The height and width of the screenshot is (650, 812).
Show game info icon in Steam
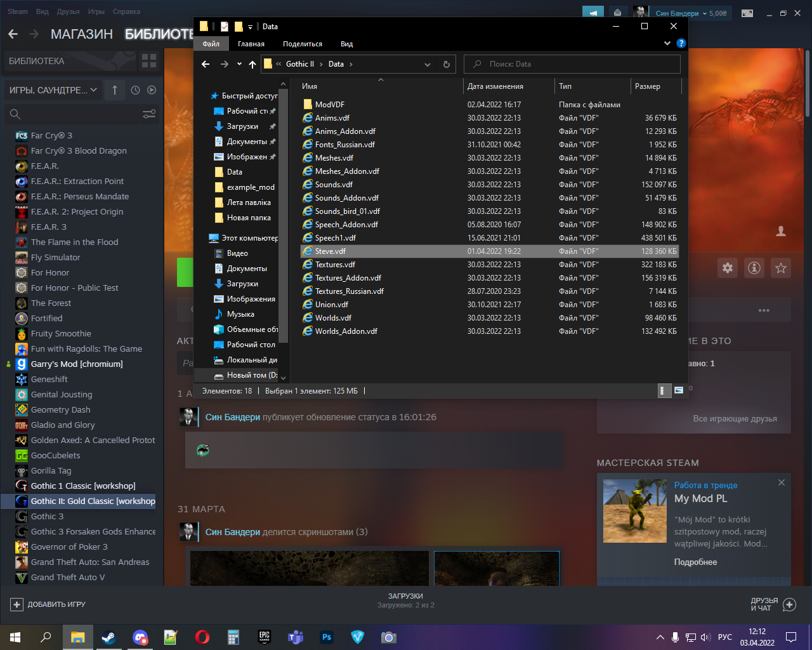tap(754, 268)
